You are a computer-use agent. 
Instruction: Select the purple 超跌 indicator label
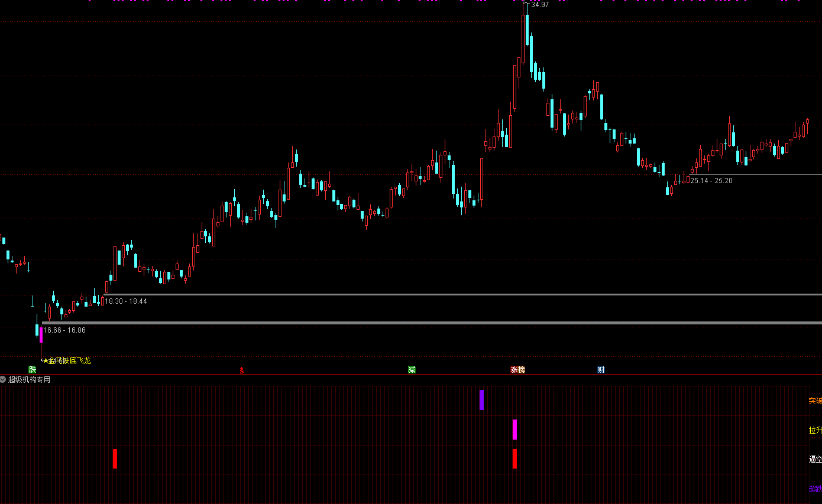tap(815, 489)
